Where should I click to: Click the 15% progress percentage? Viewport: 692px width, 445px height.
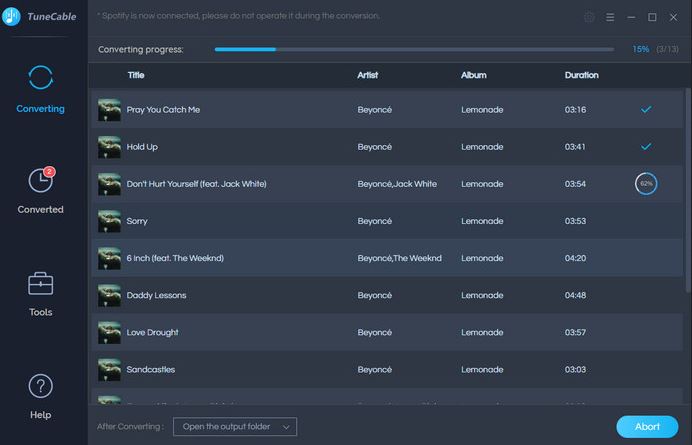tap(640, 49)
